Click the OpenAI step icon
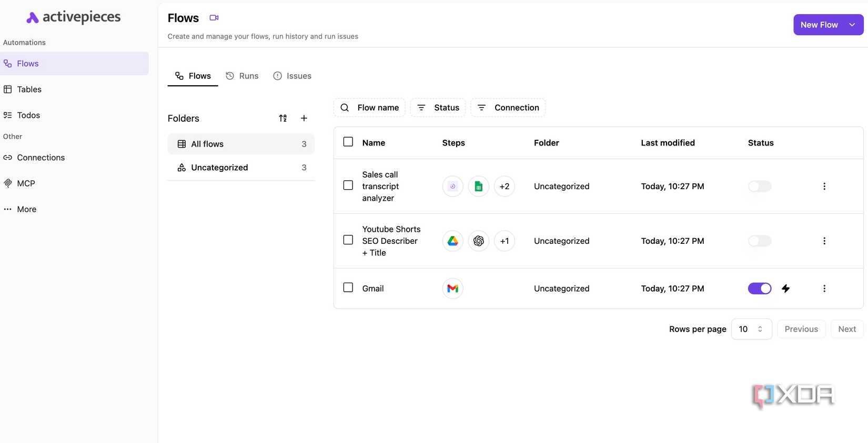The height and width of the screenshot is (443, 868). pyautogui.click(x=479, y=241)
